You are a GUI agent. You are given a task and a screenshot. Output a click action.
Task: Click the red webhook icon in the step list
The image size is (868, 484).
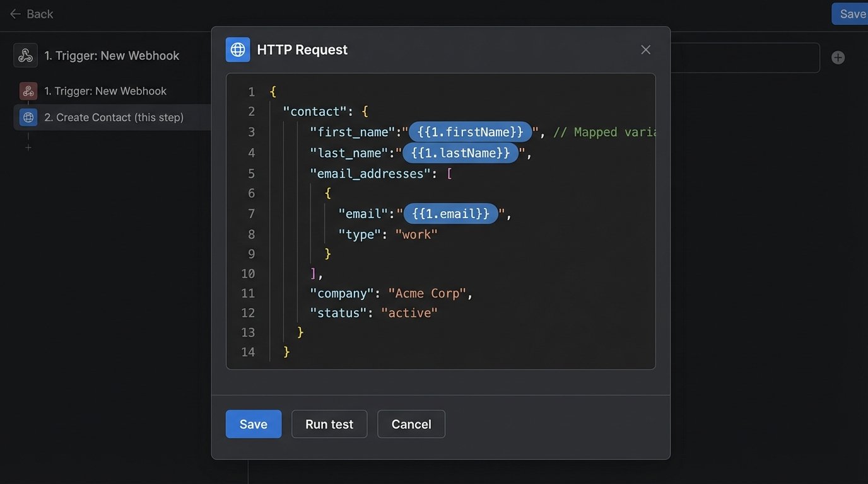28,91
